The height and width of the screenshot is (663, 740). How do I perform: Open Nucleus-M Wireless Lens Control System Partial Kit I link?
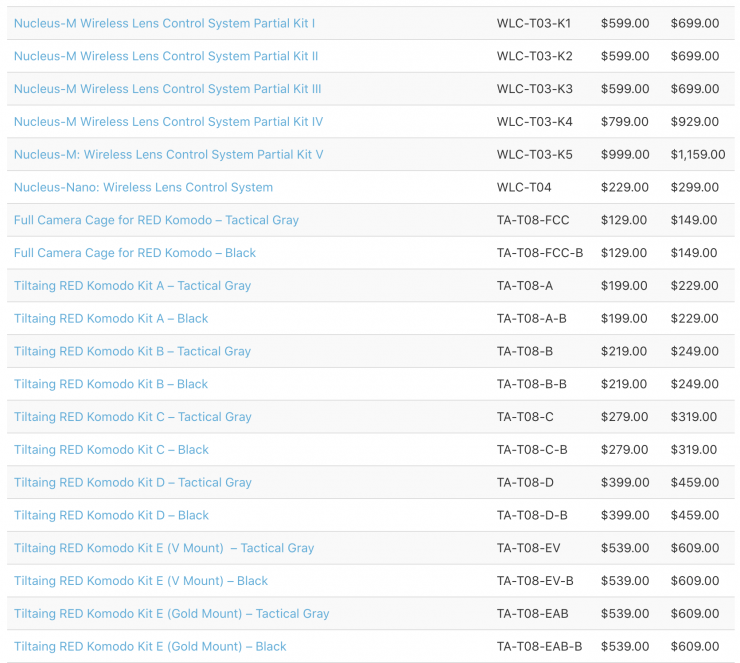point(164,23)
